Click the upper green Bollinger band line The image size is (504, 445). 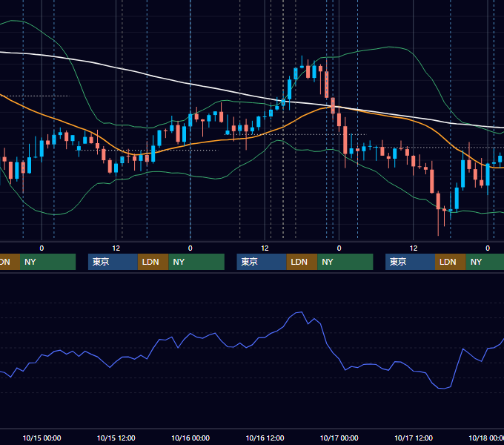click(389, 47)
